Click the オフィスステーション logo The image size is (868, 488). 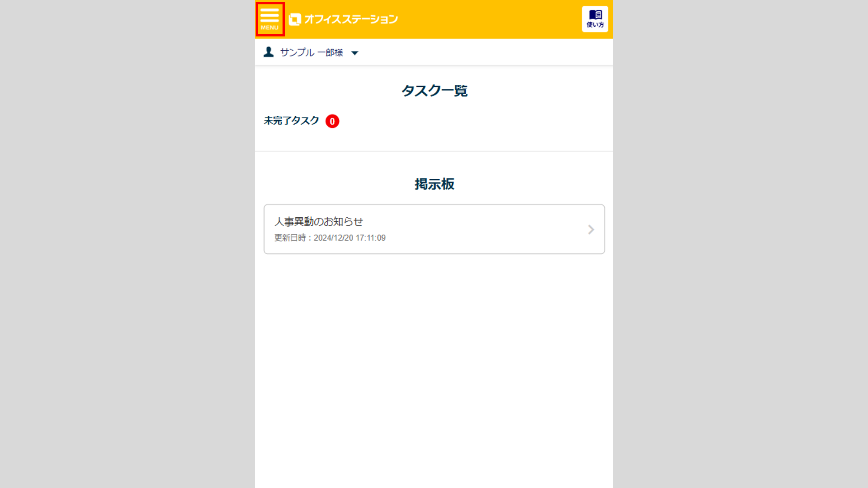pos(343,19)
